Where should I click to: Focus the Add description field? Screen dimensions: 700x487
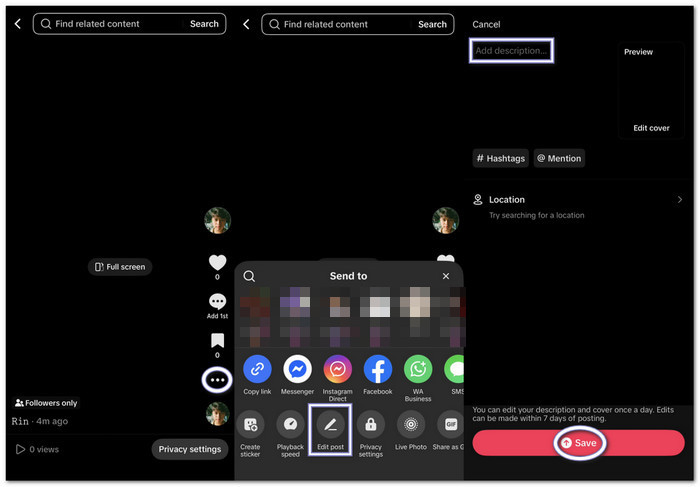512,50
